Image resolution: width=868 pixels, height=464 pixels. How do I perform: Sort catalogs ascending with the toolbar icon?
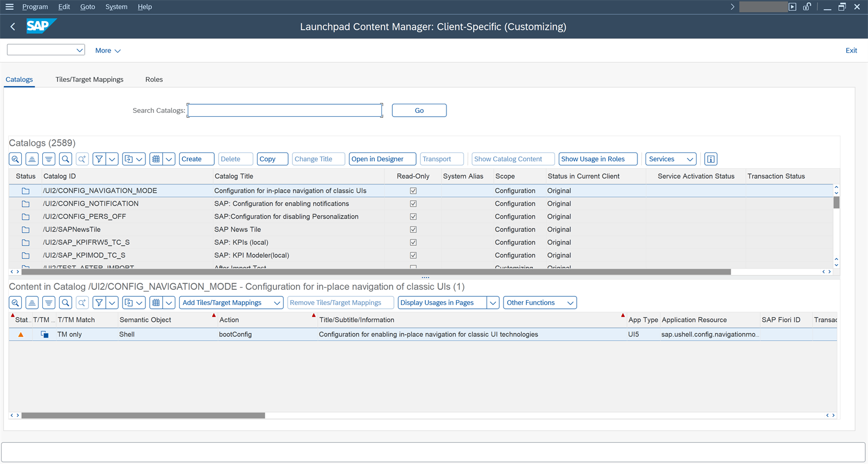tap(32, 159)
